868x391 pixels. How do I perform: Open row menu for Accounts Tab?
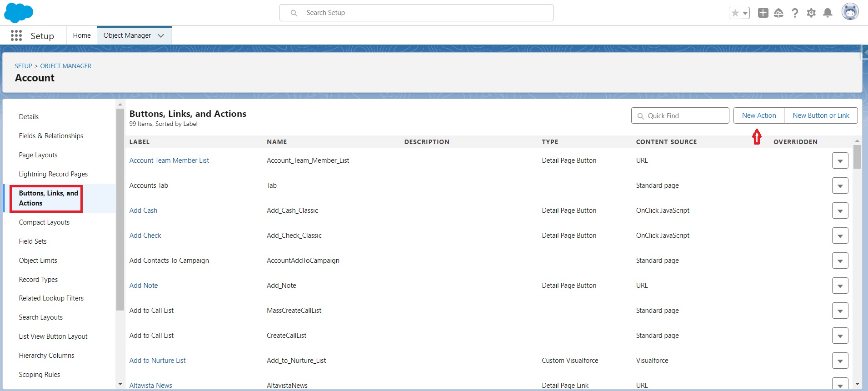[x=840, y=186]
